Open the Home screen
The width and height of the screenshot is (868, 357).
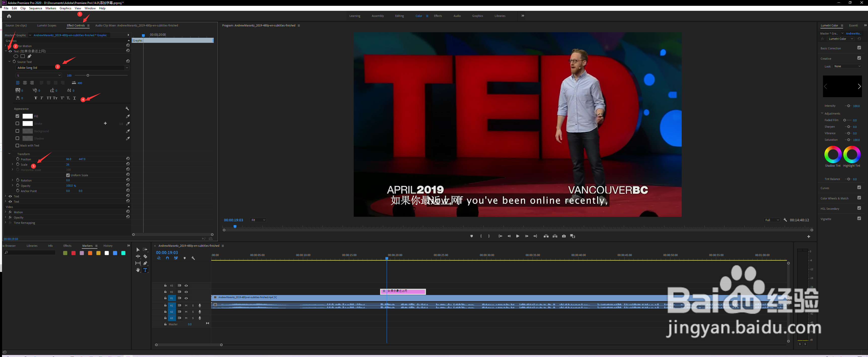(9, 16)
